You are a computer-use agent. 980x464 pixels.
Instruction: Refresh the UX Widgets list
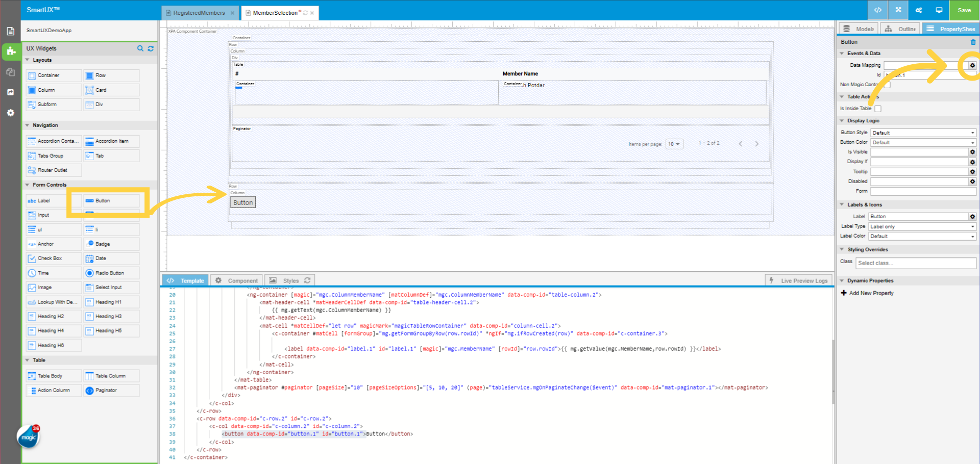point(151,48)
